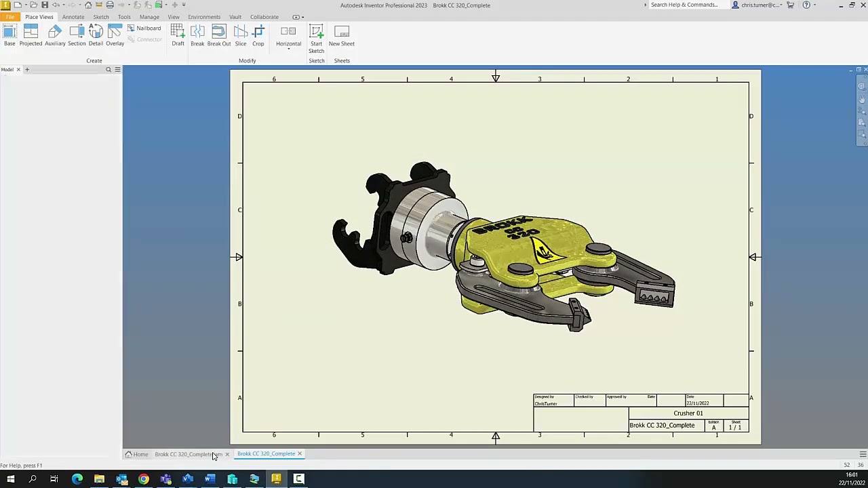Click the Print icon in quick access toolbar
Screen dimensions: 868x488
pos(110,5)
